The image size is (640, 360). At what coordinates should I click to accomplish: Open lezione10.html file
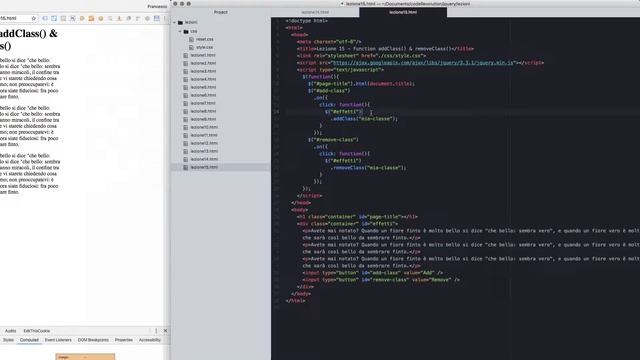point(204,127)
